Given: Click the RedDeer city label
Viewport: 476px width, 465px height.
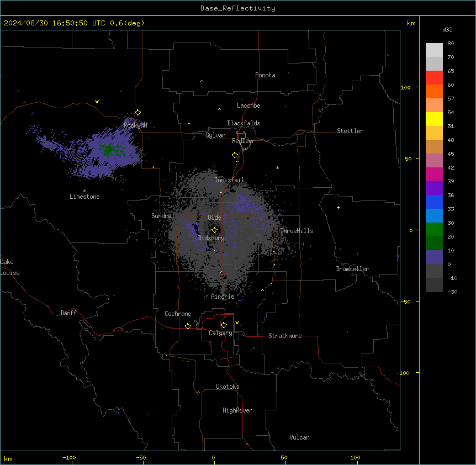Looking at the screenshot, I should coord(243,141).
